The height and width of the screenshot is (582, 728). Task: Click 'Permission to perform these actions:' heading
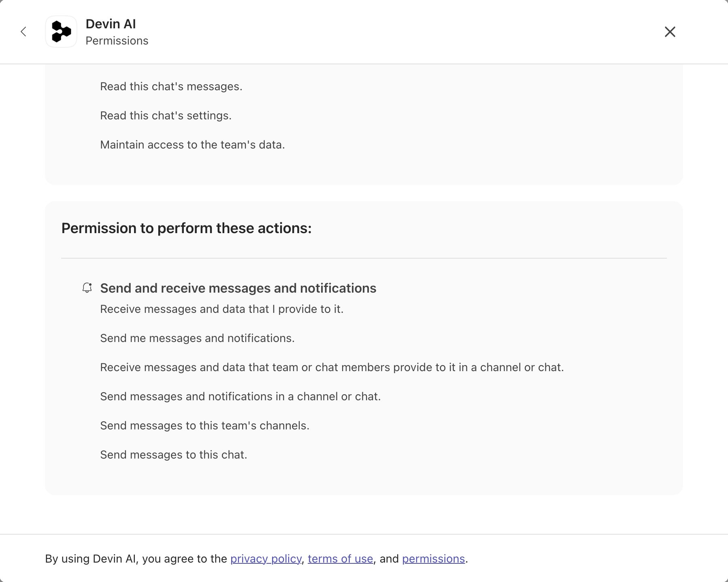[x=186, y=228]
